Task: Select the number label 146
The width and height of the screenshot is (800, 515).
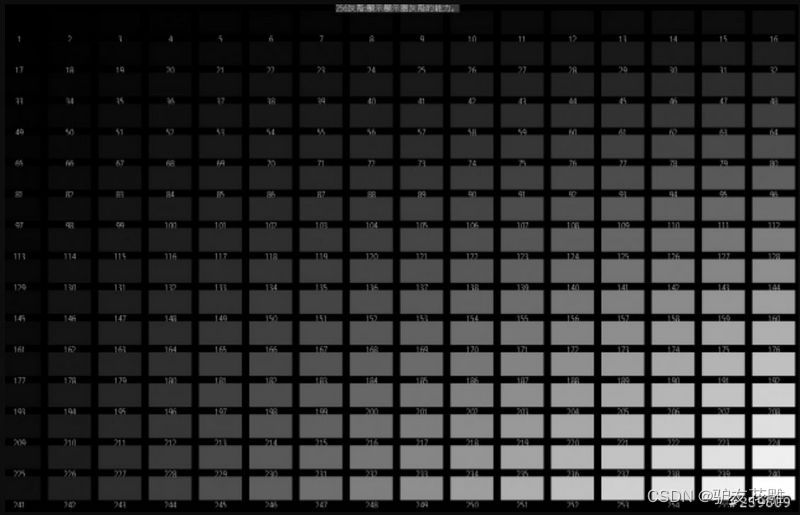Action: coord(69,318)
